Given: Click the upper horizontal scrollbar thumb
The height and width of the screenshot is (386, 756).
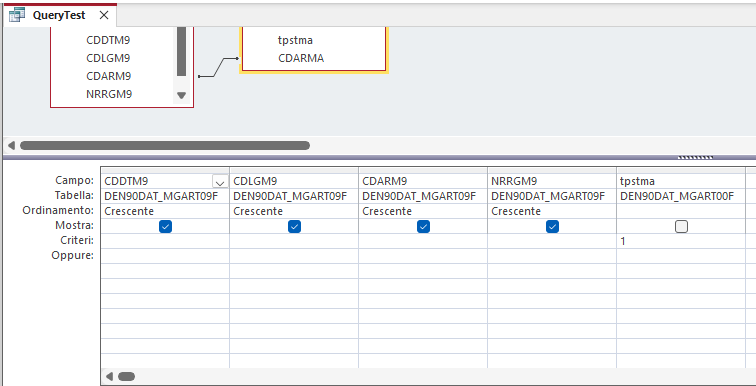Looking at the screenshot, I should 165,146.
